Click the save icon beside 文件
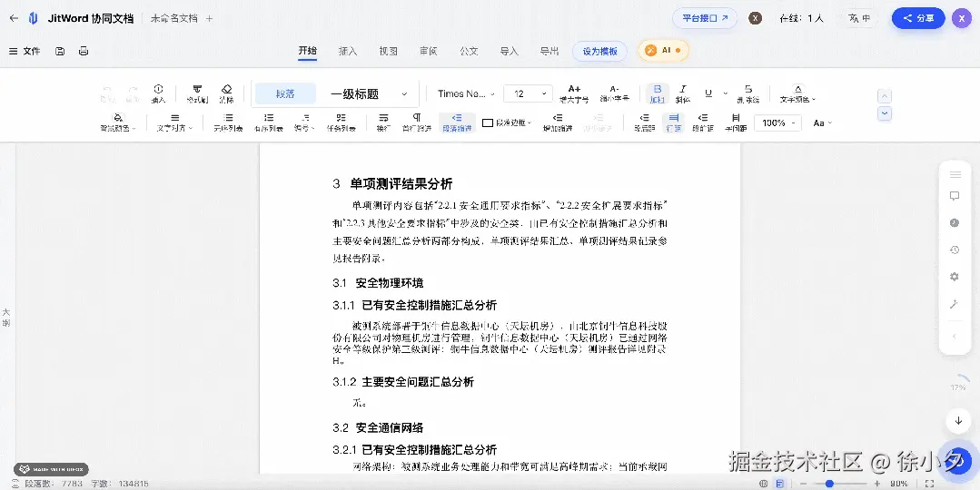 pyautogui.click(x=60, y=51)
